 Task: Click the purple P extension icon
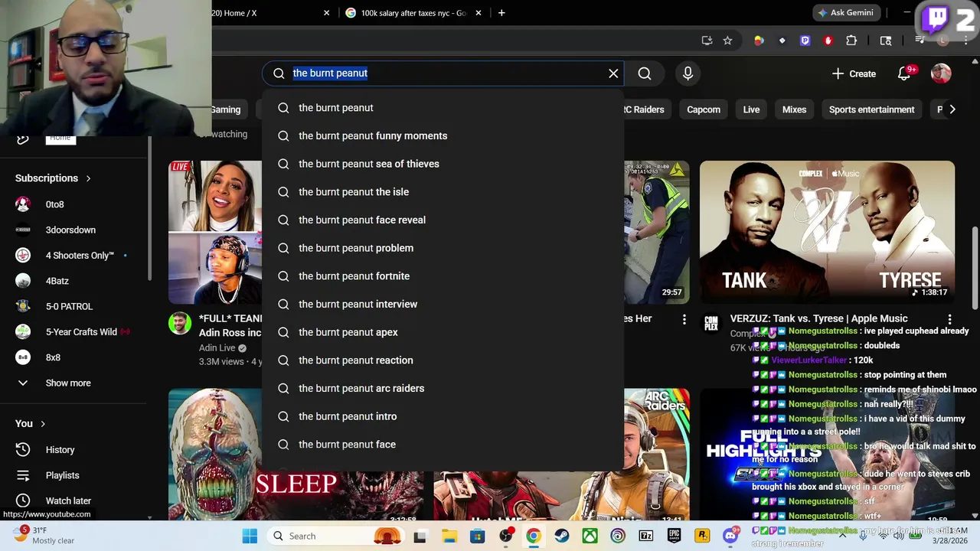click(805, 41)
